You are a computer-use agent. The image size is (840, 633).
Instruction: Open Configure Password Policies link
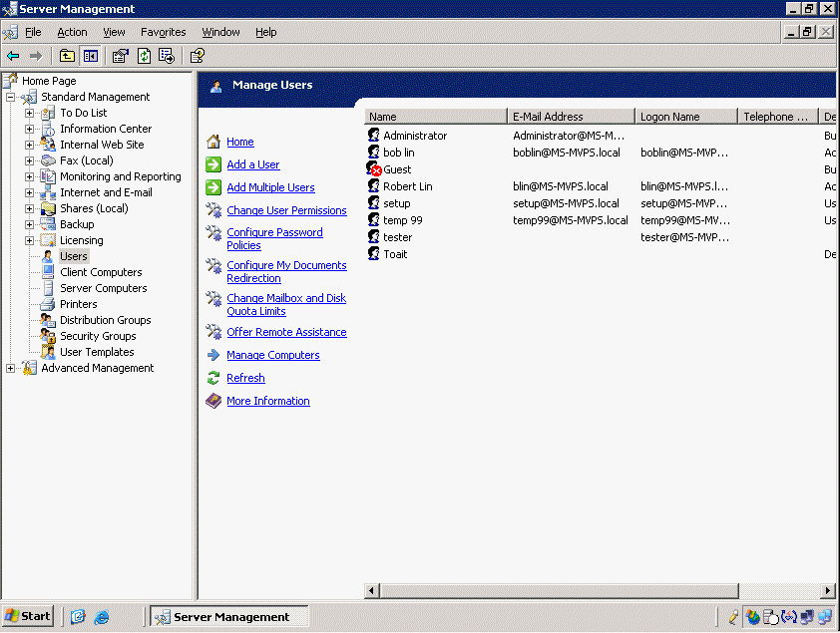(274, 238)
